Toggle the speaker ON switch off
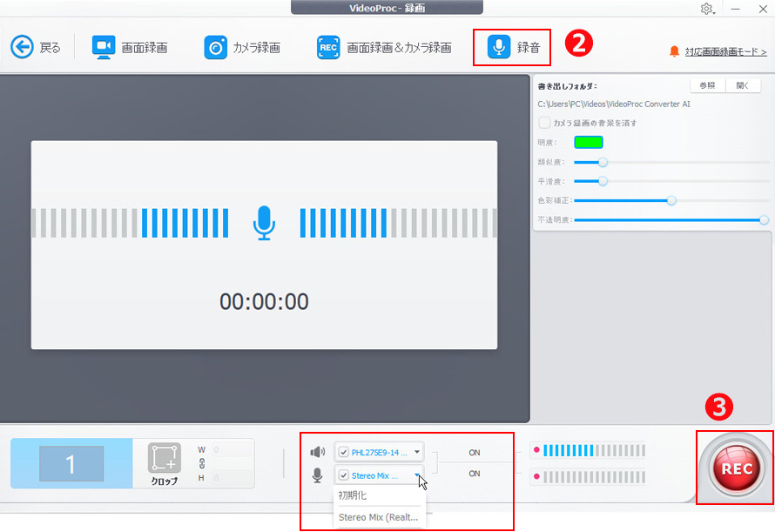This screenshot has height=532, width=775. pos(476,452)
